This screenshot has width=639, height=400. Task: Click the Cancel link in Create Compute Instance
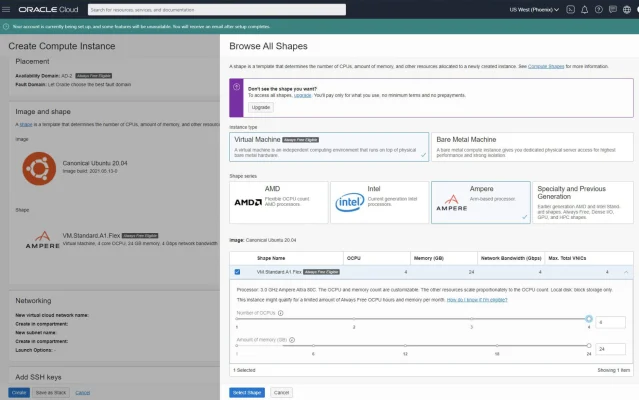point(83,393)
